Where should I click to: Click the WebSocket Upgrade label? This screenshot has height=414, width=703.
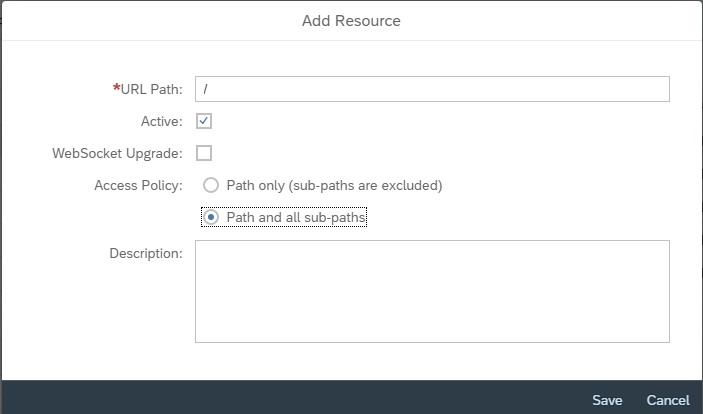(x=117, y=153)
